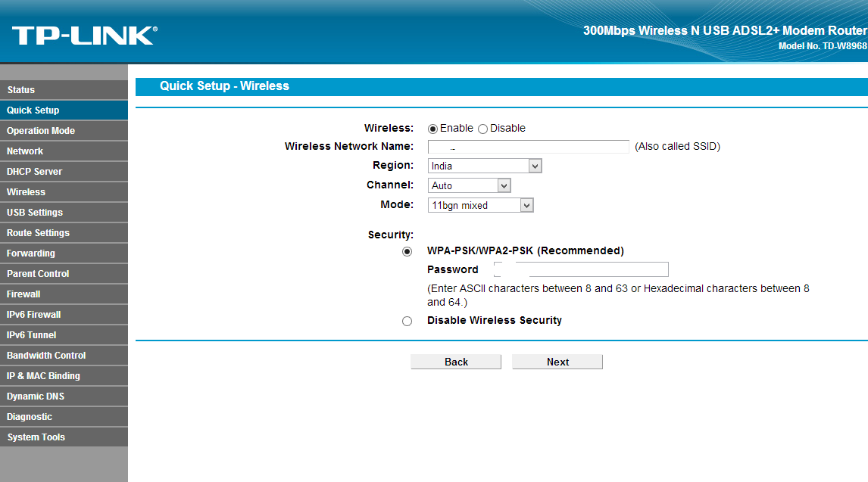
Task: Click the 'Mode:' label
Action: [x=397, y=204]
